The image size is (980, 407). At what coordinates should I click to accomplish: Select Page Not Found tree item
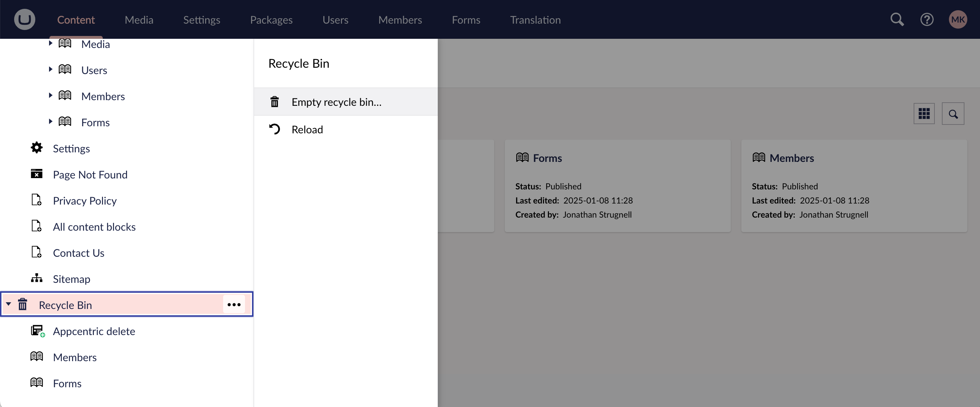[x=90, y=175]
